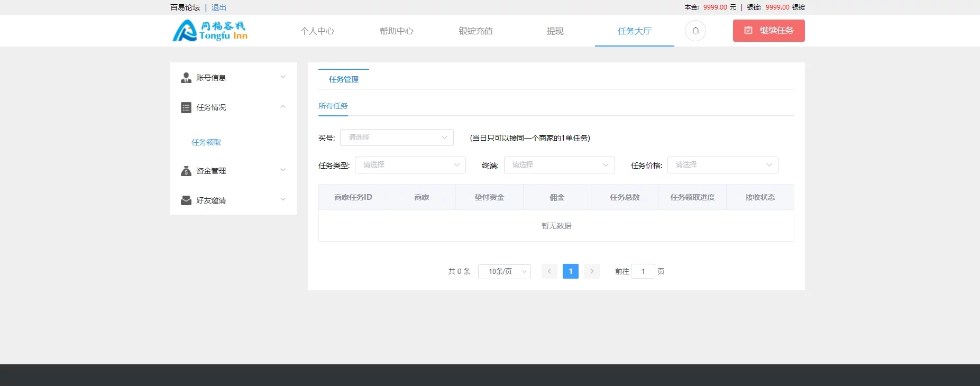Click the 好友邀请 envelope icon

coord(186,200)
